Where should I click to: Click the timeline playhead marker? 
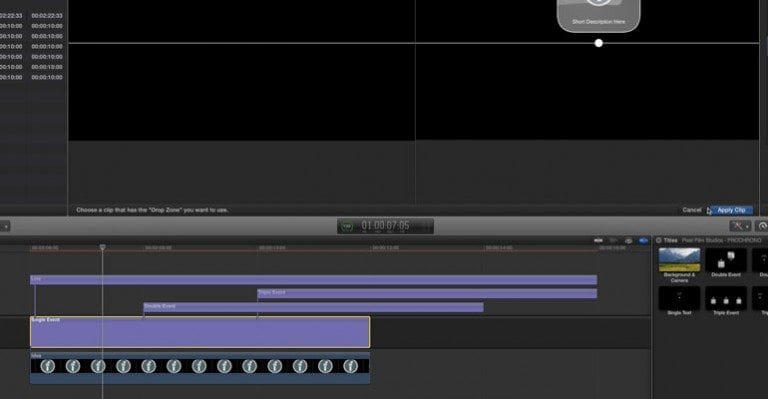click(x=102, y=247)
